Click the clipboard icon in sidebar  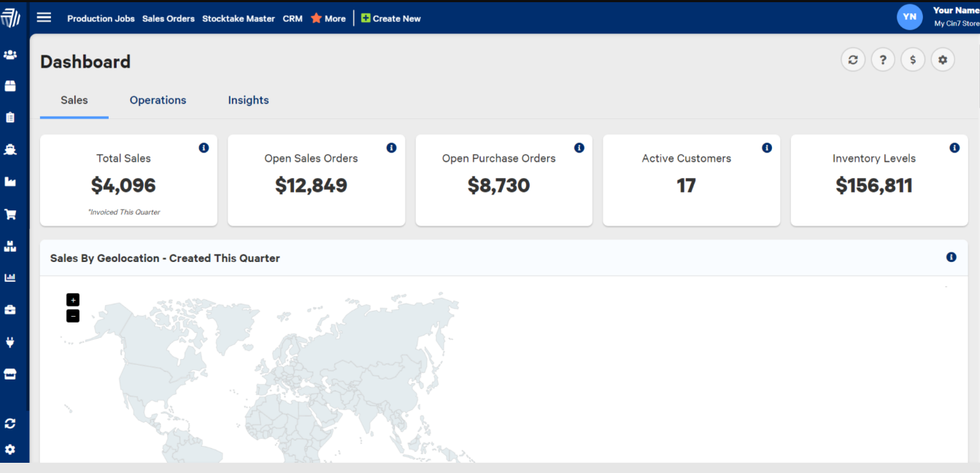pos(10,118)
